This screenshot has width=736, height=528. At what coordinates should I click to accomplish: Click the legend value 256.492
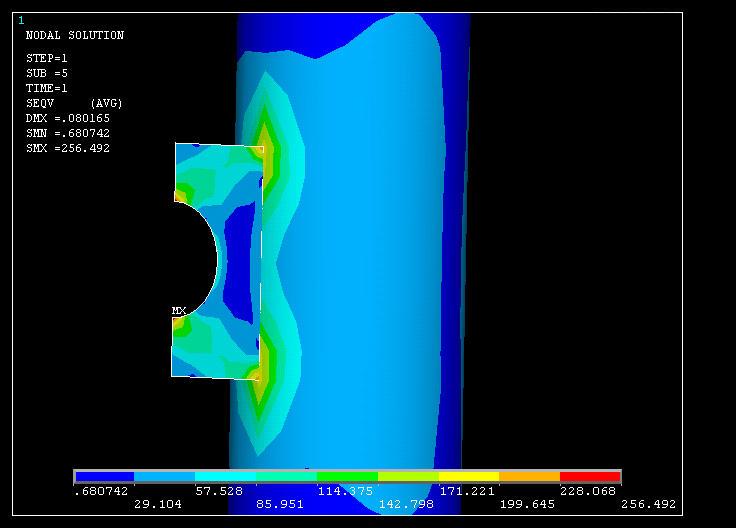648,505
